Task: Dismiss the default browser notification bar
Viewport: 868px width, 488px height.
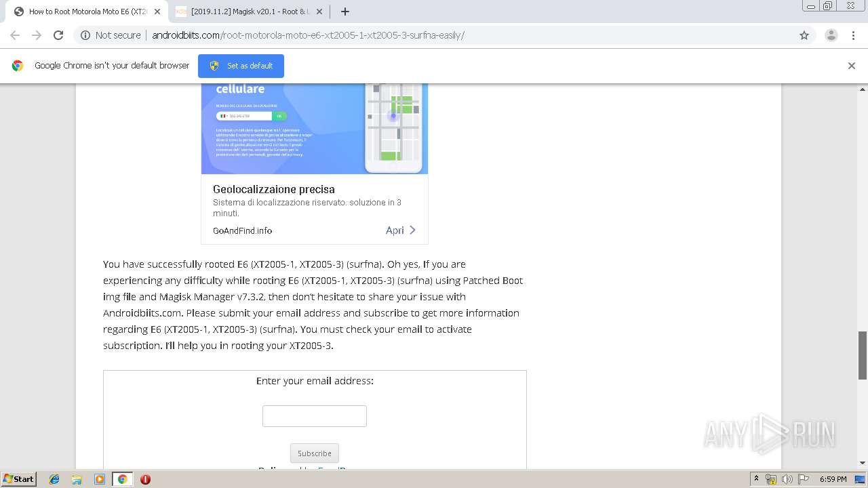Action: [852, 66]
